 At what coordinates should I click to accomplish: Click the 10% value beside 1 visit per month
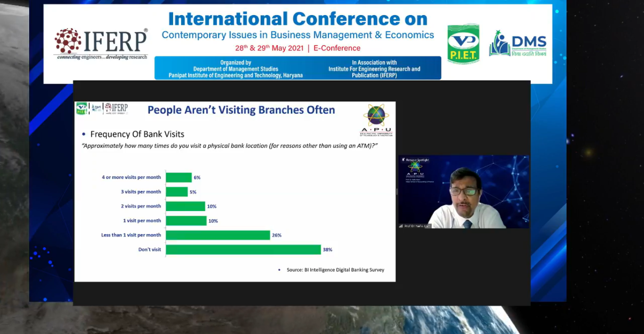click(x=213, y=221)
